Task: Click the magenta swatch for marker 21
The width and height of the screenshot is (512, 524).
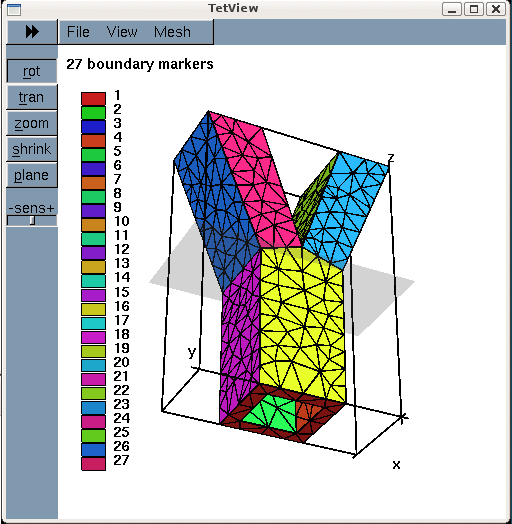Action: tap(94, 380)
